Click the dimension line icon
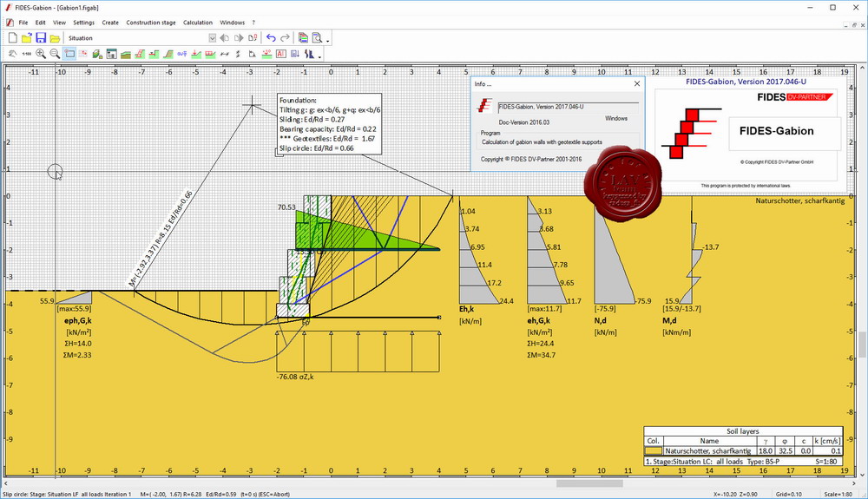This screenshot has height=499, width=868. pyautogui.click(x=224, y=54)
